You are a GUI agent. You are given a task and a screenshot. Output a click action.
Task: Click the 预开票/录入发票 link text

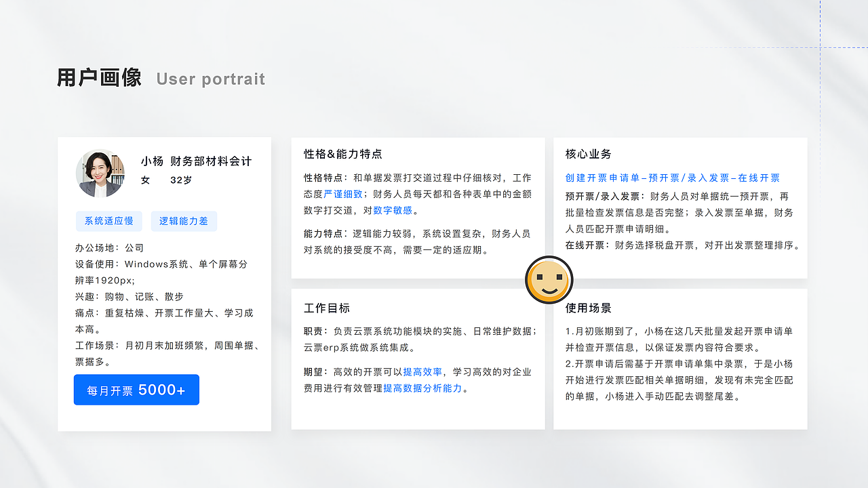pos(690,178)
